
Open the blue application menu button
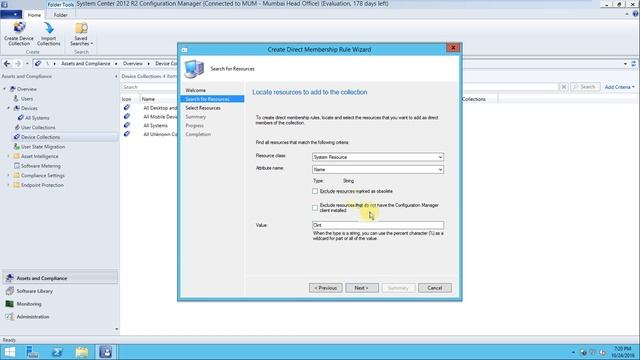pyautogui.click(x=11, y=15)
